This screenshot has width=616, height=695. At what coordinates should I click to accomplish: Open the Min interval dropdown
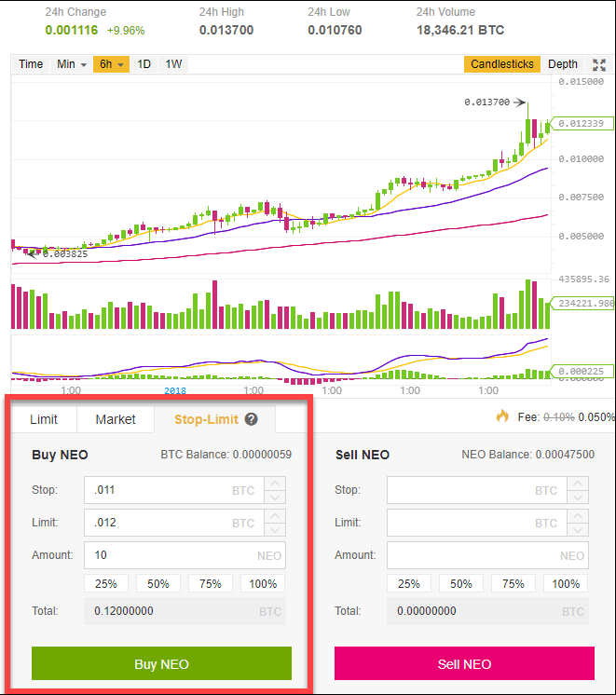pyautogui.click(x=71, y=64)
